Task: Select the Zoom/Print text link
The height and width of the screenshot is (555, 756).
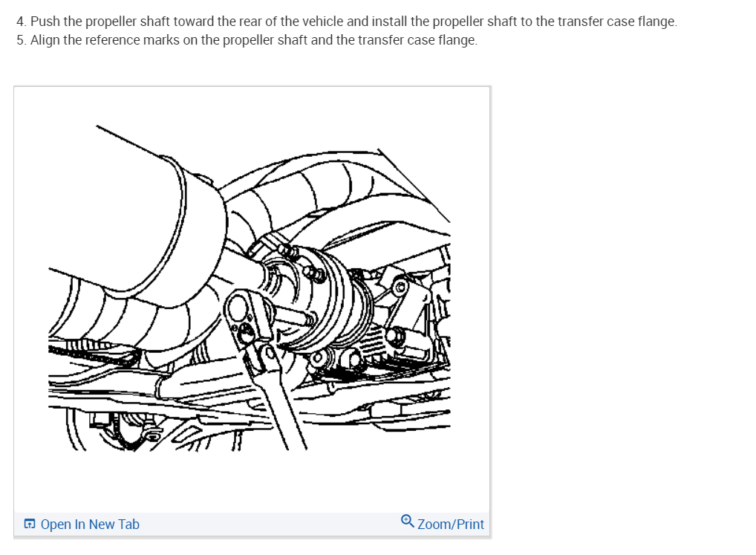Action: coord(450,524)
